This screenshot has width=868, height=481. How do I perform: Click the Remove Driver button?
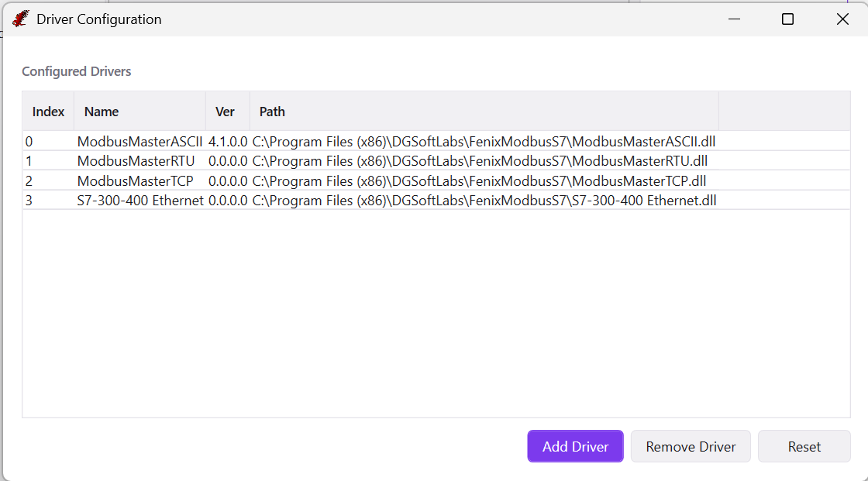[691, 446]
